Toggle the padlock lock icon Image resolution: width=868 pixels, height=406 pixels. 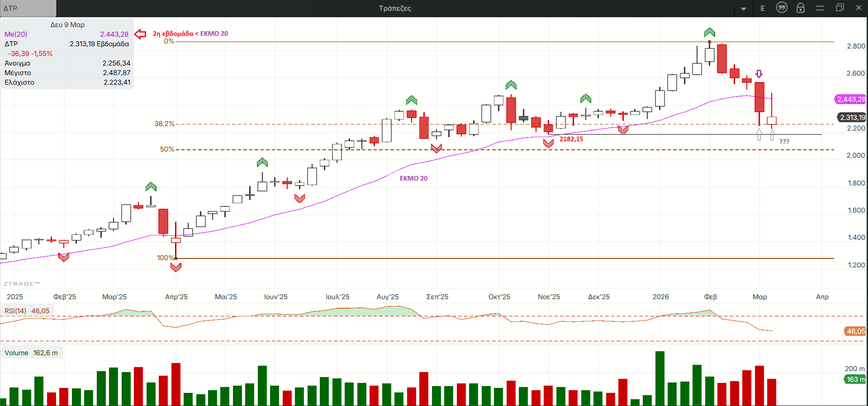[x=801, y=8]
